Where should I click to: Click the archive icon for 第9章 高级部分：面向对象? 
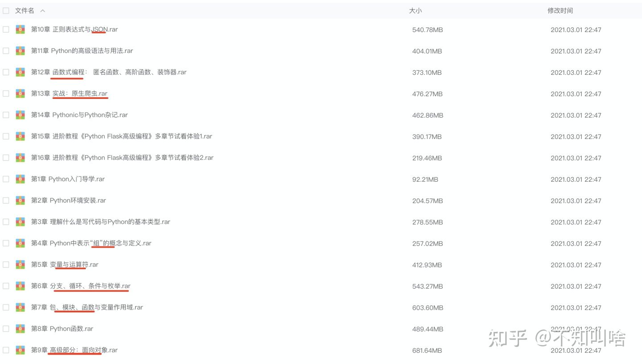point(21,350)
